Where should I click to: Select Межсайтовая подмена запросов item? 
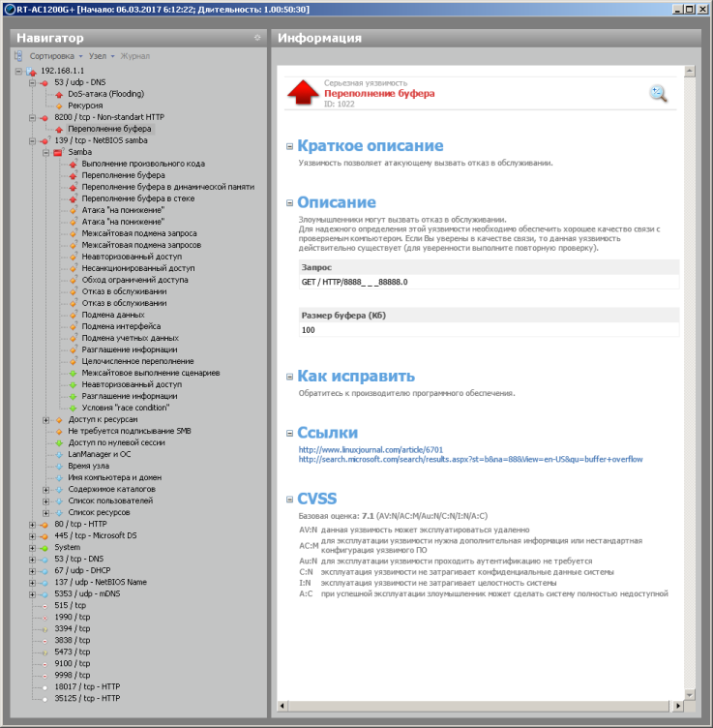coord(141,245)
